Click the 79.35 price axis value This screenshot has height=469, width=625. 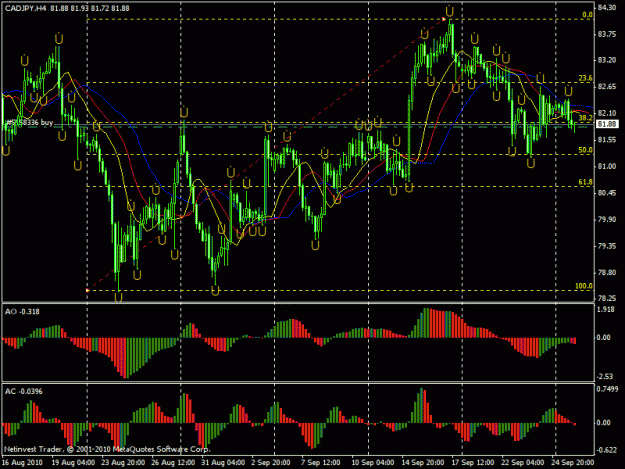coord(607,246)
